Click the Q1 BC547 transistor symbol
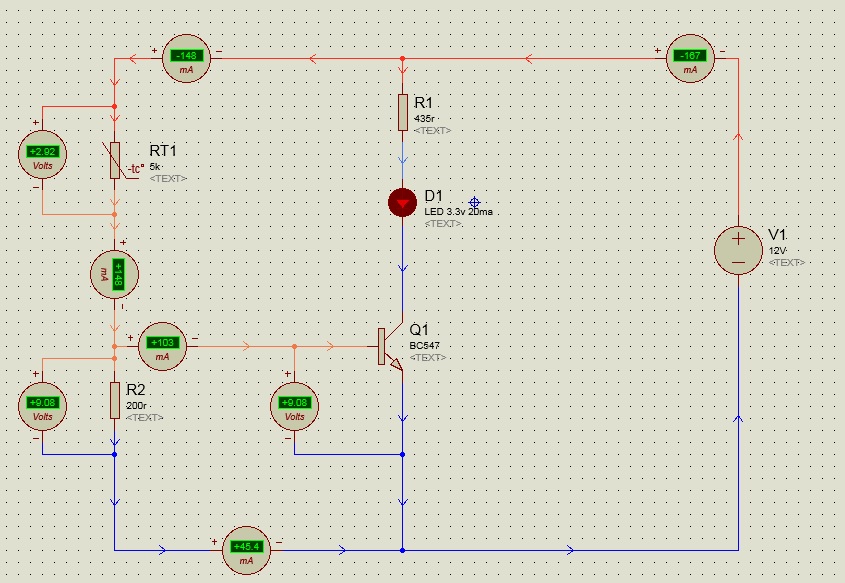The width and height of the screenshot is (845, 583). tap(391, 348)
